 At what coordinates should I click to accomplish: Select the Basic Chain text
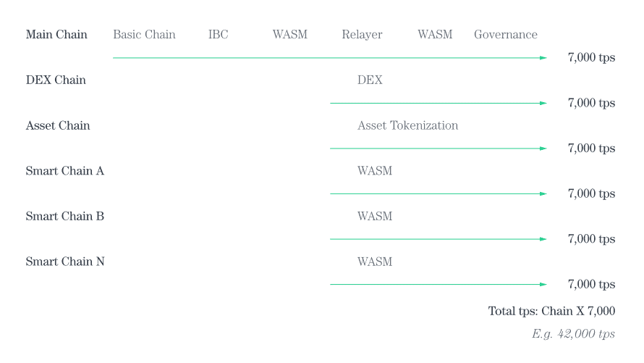click(144, 34)
